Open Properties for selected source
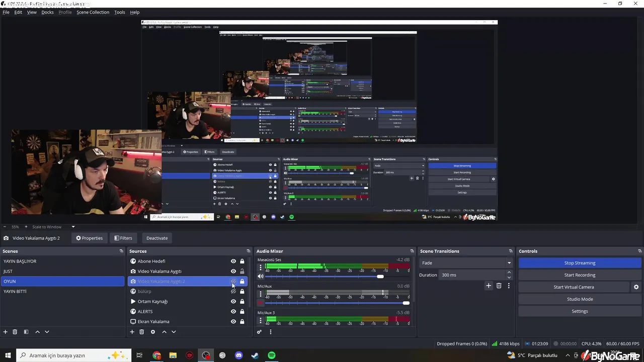This screenshot has width=644, height=362. pos(89,238)
